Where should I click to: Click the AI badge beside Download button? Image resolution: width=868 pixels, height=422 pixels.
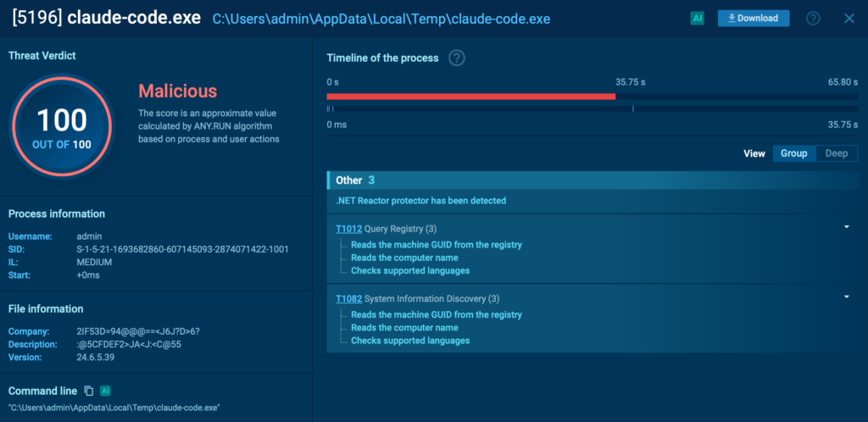point(698,19)
